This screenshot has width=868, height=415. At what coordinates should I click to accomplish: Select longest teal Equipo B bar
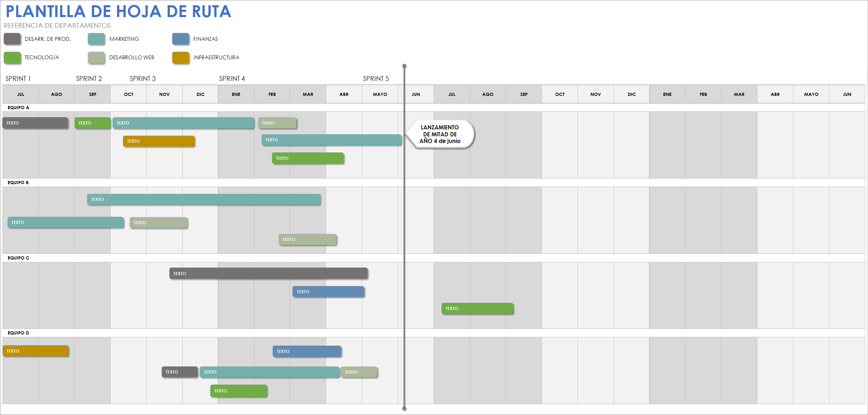204,199
